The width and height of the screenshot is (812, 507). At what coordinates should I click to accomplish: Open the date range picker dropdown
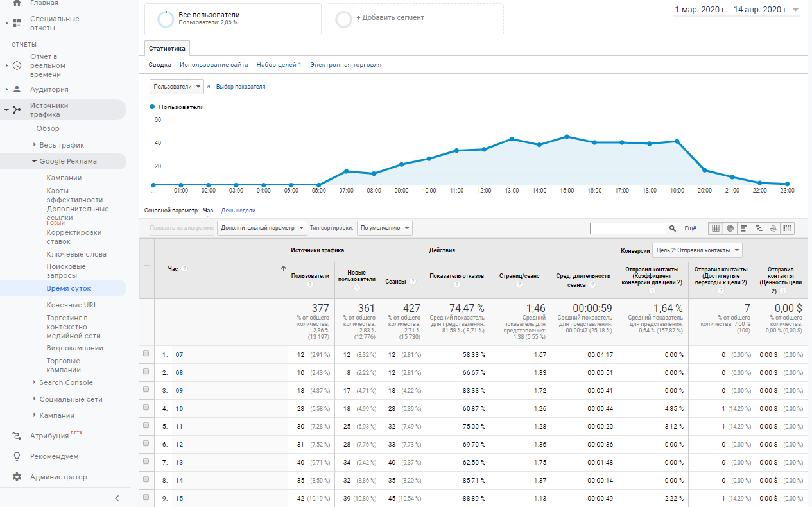point(737,10)
